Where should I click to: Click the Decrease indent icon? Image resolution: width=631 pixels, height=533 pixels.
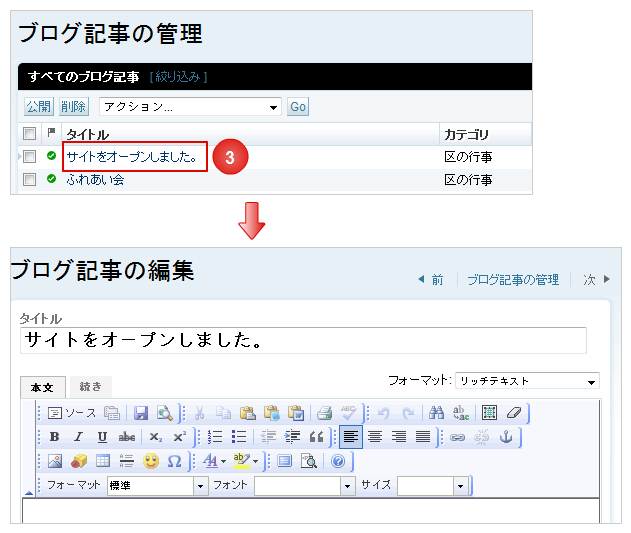coord(268,437)
